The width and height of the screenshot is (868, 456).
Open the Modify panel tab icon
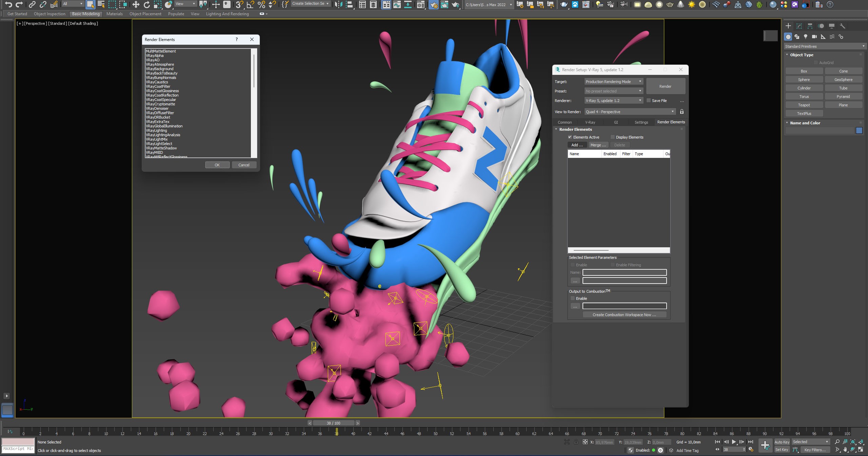(x=799, y=26)
